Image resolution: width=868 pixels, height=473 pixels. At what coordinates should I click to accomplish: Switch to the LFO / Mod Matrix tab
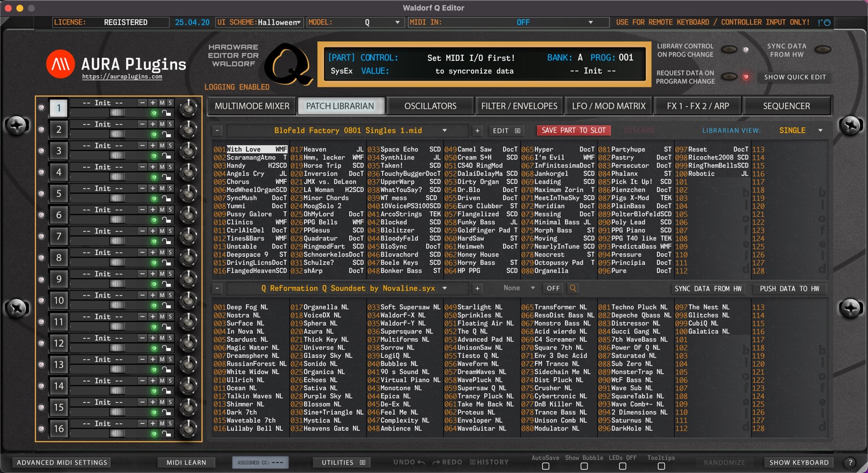(x=609, y=106)
